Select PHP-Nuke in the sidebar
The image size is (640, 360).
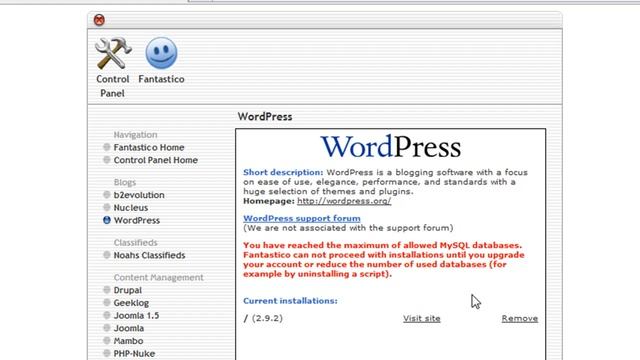coord(134,353)
